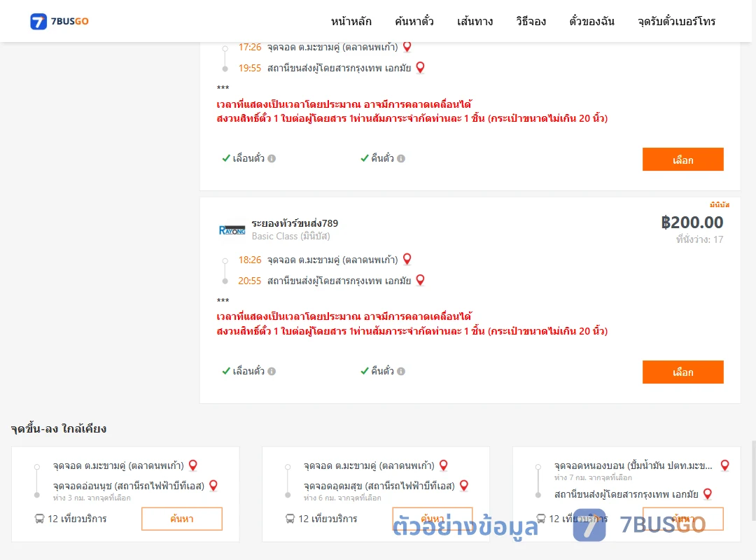Viewport: 756px width, 560px height.
Task: Open map pin for 20:55 เอกมัย terminal
Action: coord(420,280)
